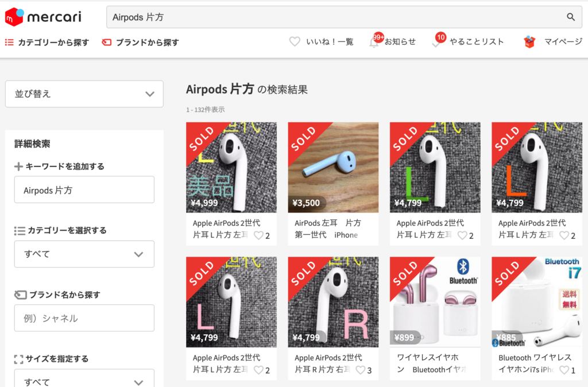This screenshot has width=588, height=387.
Task: Click the 'ブランド名から探す' label
Action: tap(64, 295)
